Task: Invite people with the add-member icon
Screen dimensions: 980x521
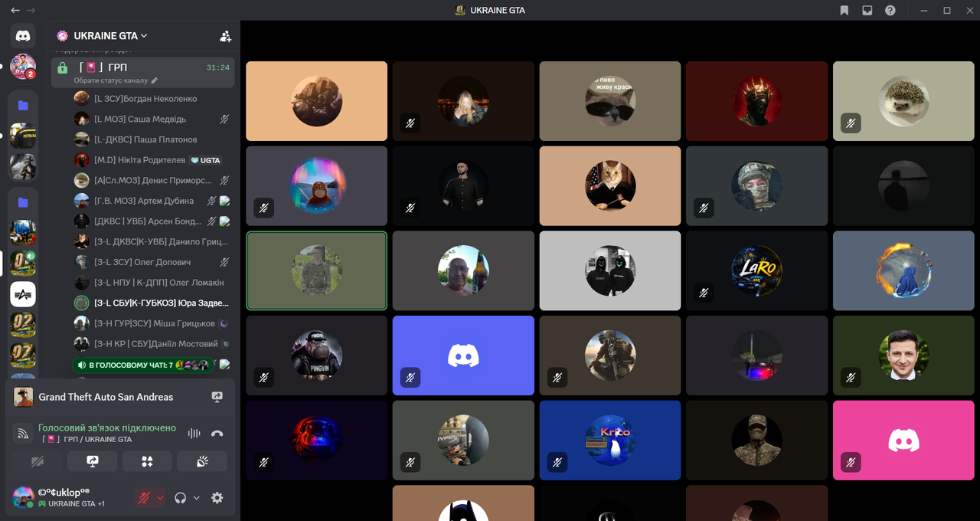Action: [x=225, y=36]
